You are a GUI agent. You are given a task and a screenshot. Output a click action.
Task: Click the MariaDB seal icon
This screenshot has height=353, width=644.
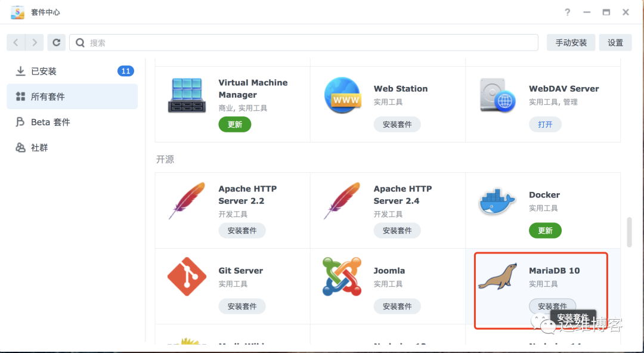click(x=497, y=277)
